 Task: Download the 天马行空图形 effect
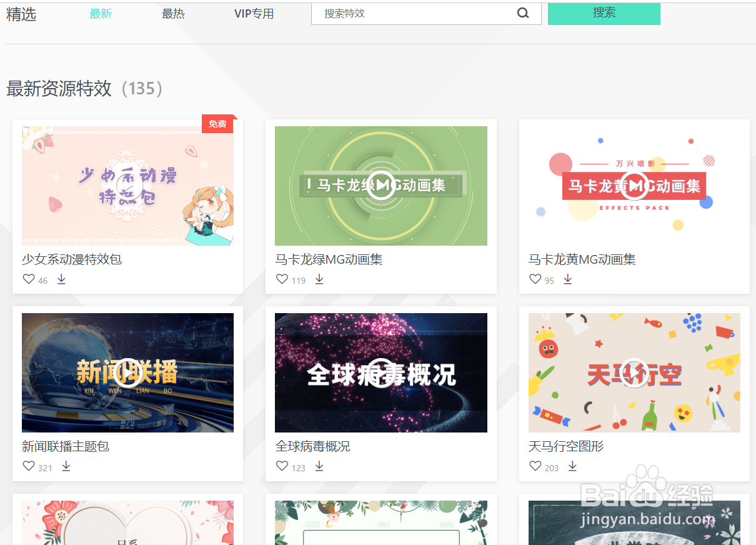point(572,466)
